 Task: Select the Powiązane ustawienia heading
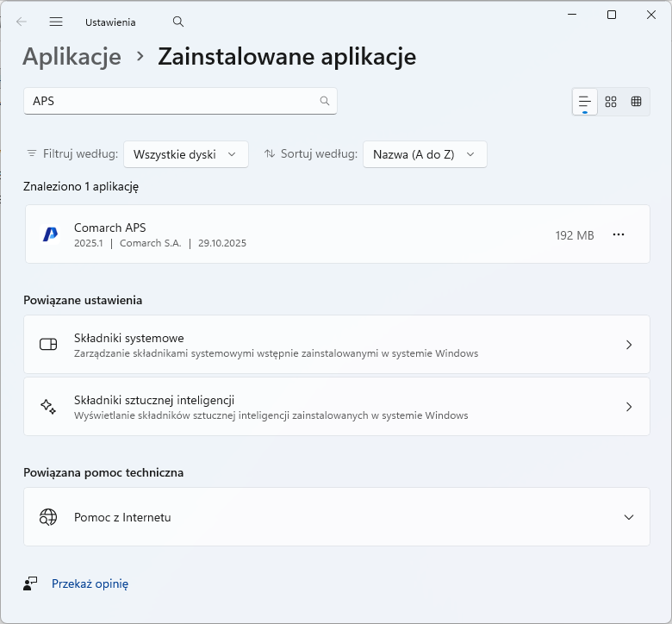[x=83, y=300]
